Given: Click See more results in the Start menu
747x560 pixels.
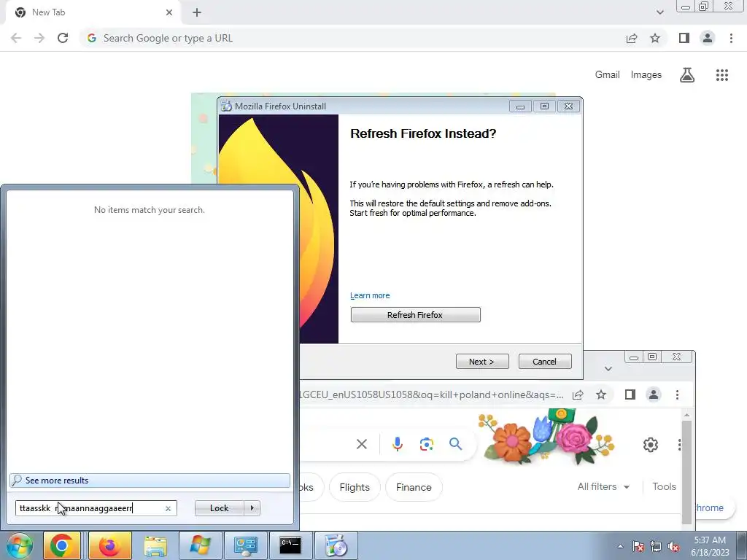Looking at the screenshot, I should [150, 481].
